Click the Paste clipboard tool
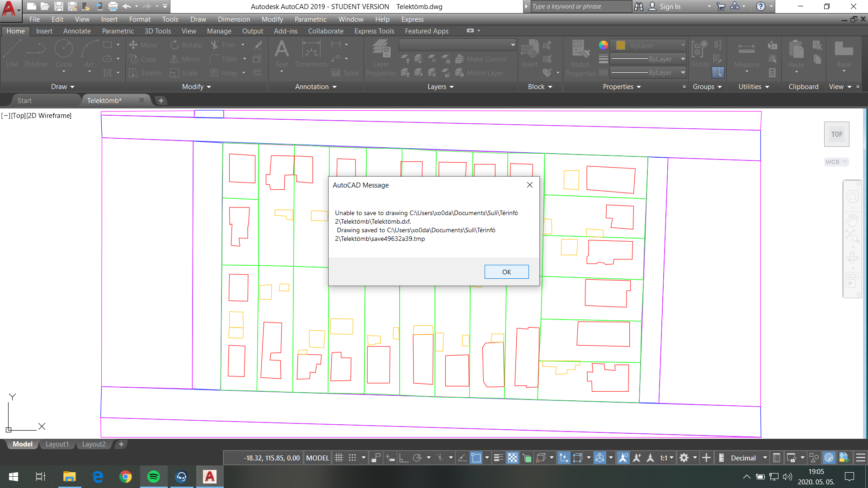 coord(796,54)
